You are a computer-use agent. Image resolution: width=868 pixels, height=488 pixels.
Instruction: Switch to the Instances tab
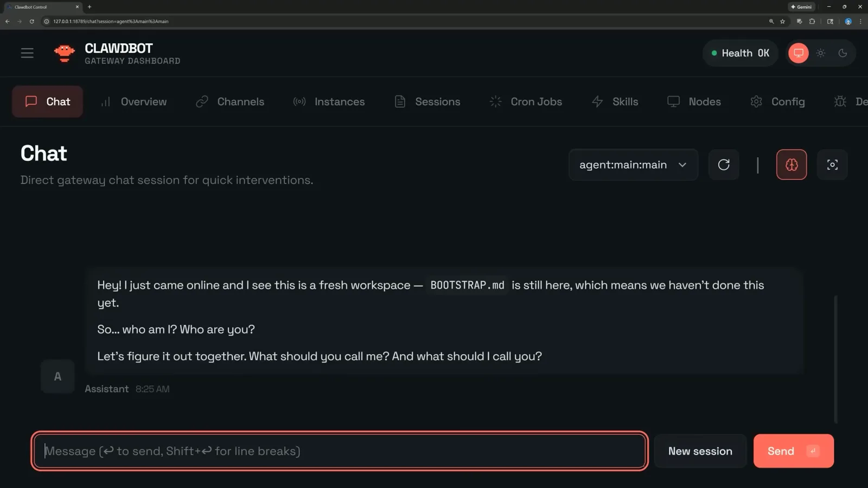point(329,101)
